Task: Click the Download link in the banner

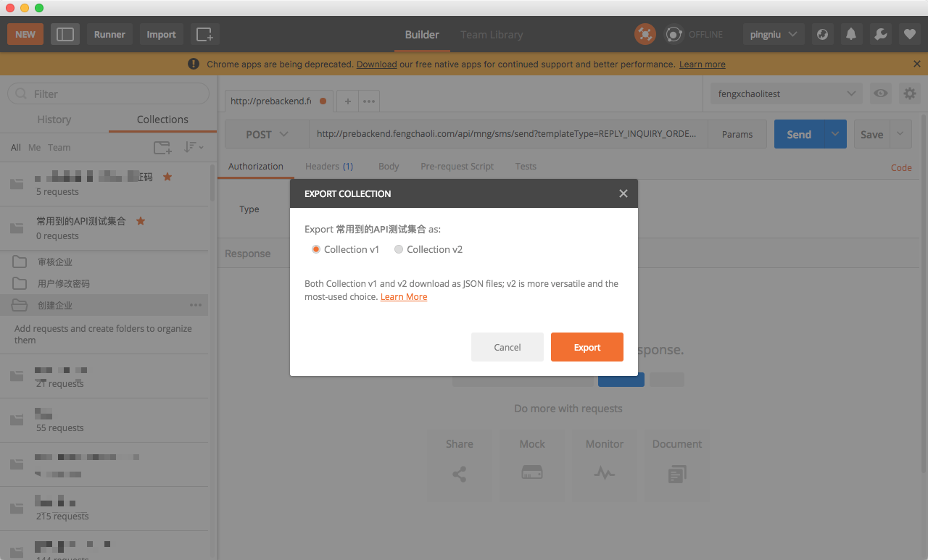Action: coord(376,64)
